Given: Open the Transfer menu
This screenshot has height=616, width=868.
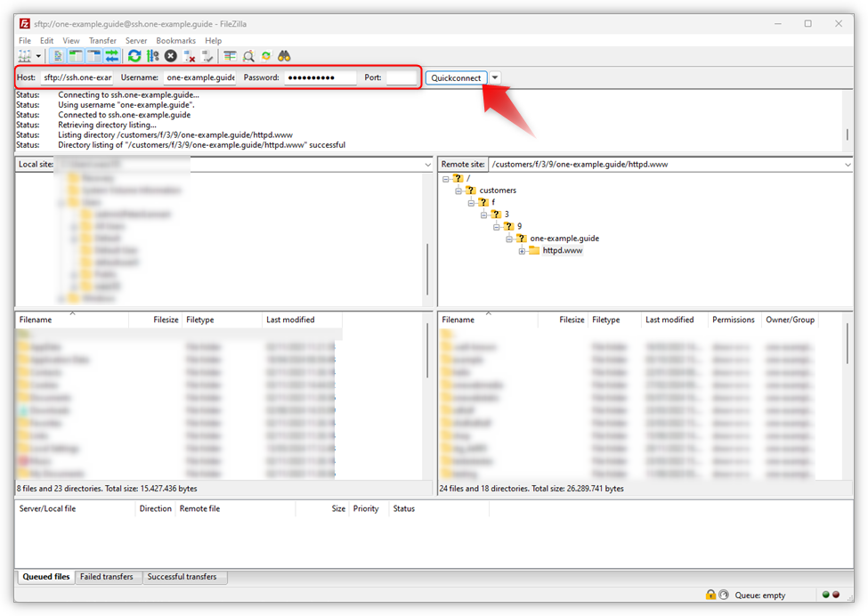Looking at the screenshot, I should pos(102,40).
